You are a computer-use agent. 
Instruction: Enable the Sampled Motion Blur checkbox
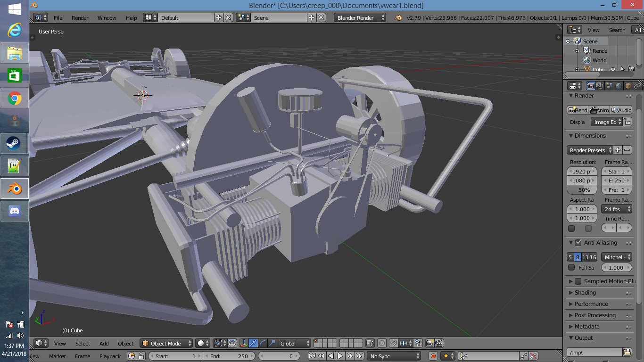578,281
